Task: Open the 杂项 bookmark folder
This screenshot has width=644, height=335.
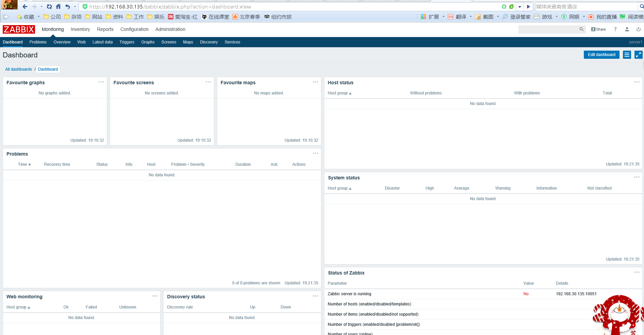Action: tap(73, 17)
